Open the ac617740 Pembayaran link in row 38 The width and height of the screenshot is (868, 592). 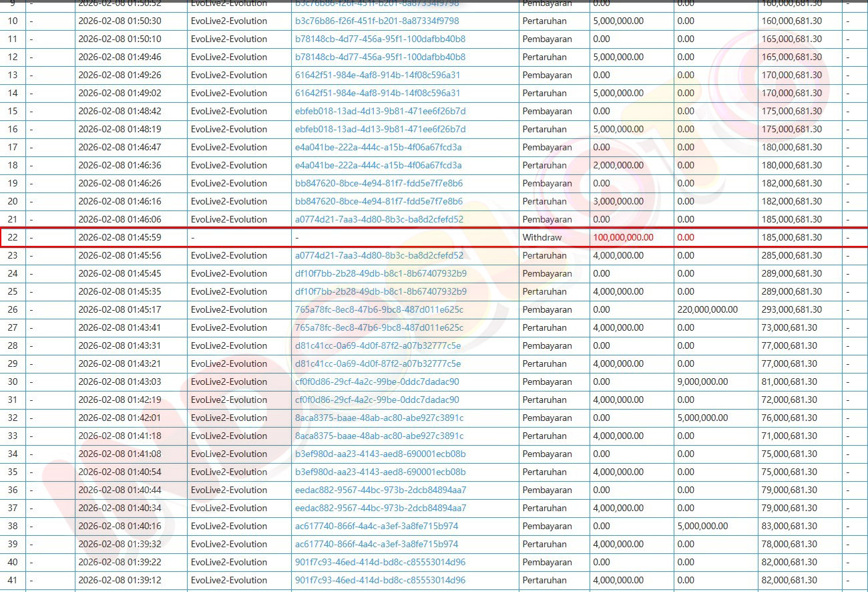377,526
